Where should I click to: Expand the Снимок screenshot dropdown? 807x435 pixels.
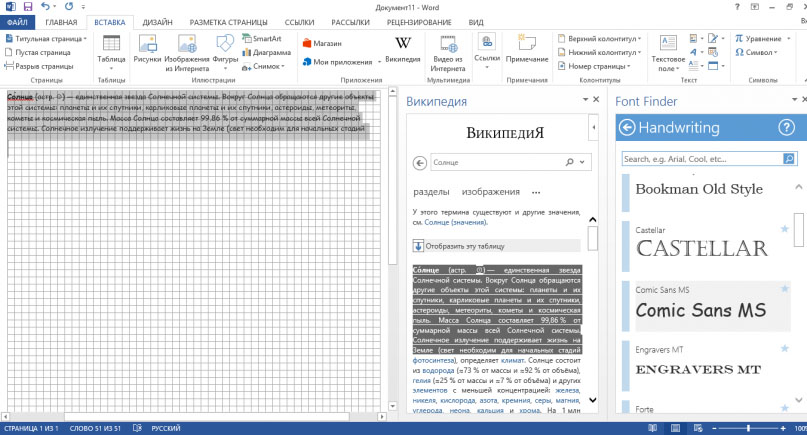pos(283,66)
